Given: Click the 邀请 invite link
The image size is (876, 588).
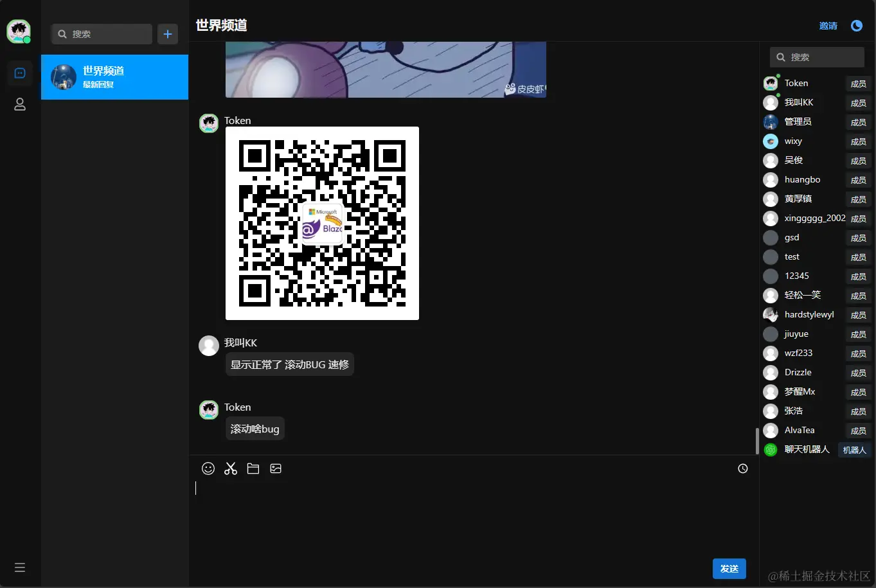Looking at the screenshot, I should click(x=828, y=26).
